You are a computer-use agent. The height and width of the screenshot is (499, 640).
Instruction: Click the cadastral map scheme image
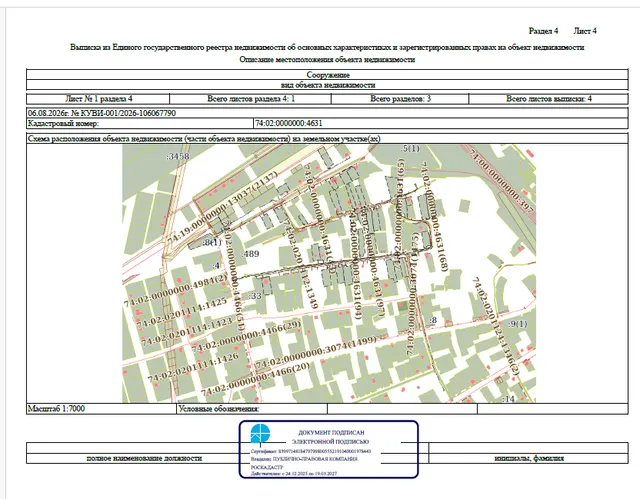[x=329, y=273]
